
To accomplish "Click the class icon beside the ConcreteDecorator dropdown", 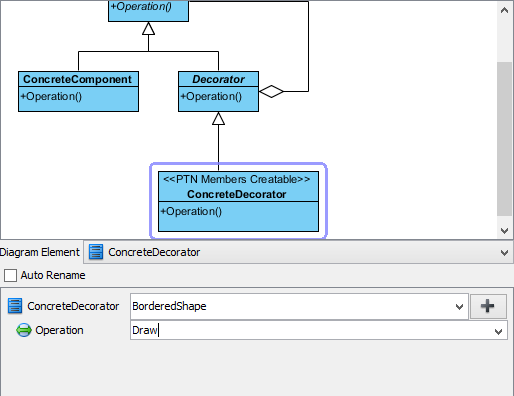I will coord(96,252).
